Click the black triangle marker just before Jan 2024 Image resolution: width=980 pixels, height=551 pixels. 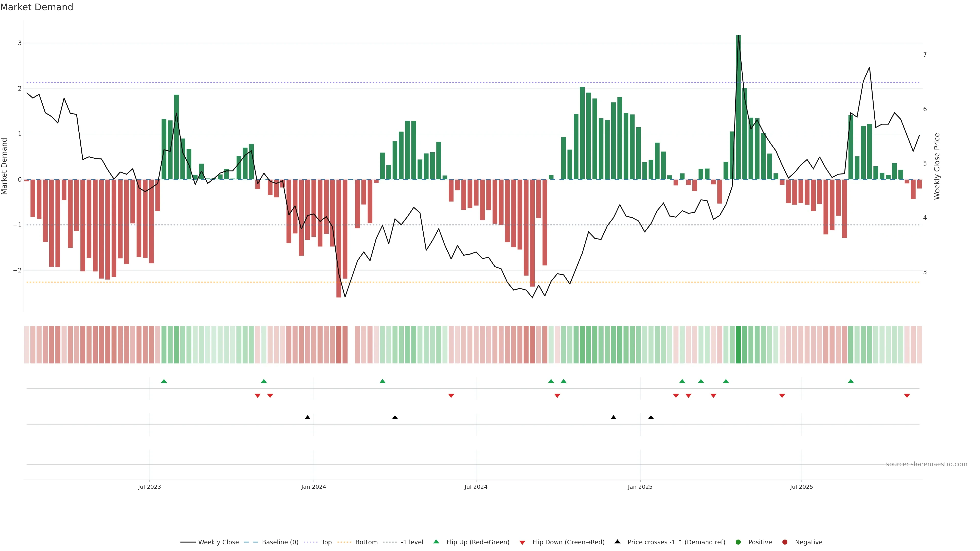click(307, 418)
